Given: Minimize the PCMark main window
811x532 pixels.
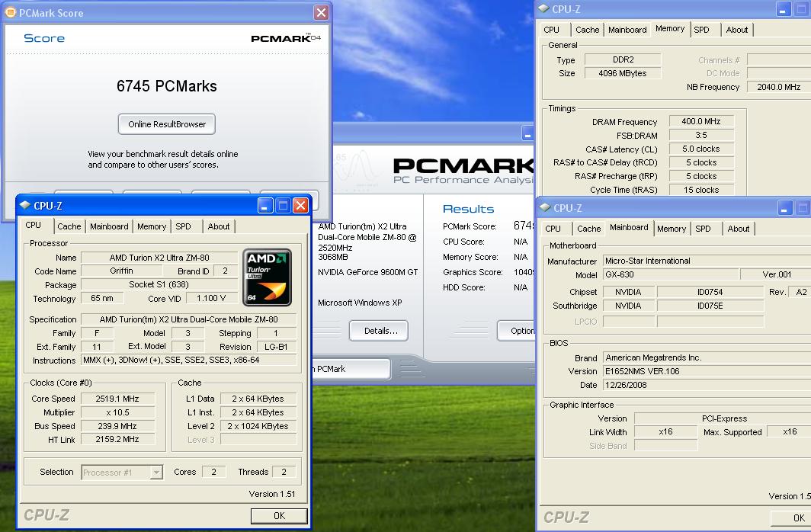Looking at the screenshot, I should (527, 133).
